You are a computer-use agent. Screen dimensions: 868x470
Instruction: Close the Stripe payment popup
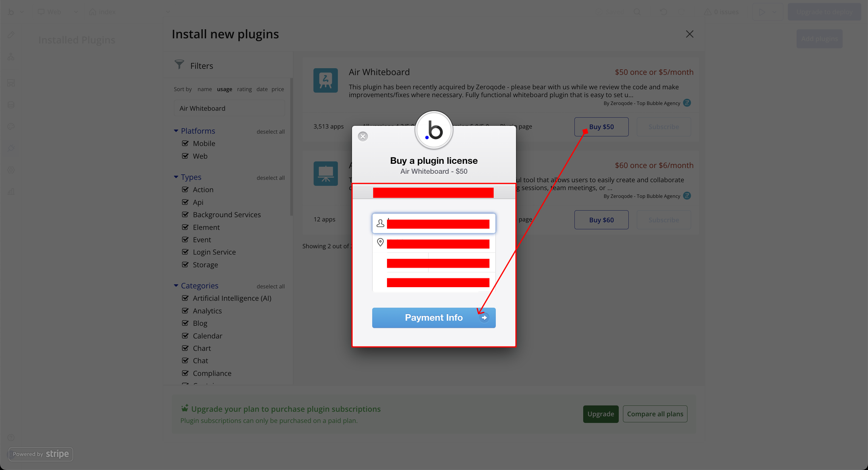click(363, 136)
